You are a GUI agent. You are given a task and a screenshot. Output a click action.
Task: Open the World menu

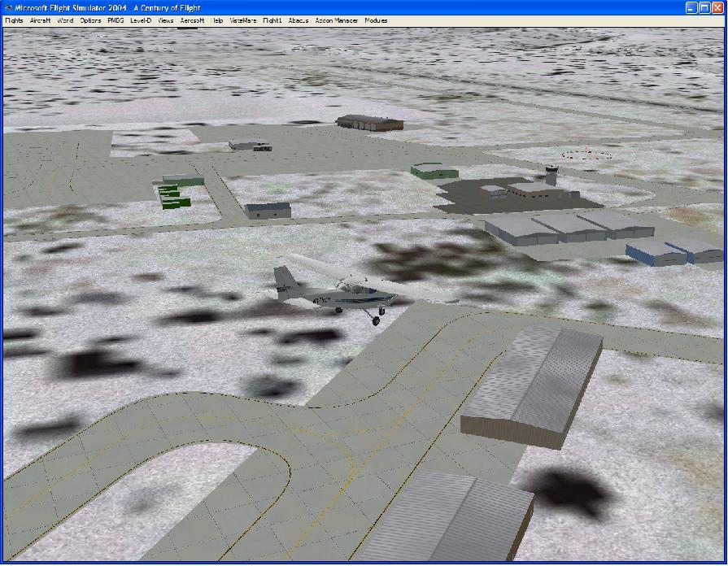[65, 20]
